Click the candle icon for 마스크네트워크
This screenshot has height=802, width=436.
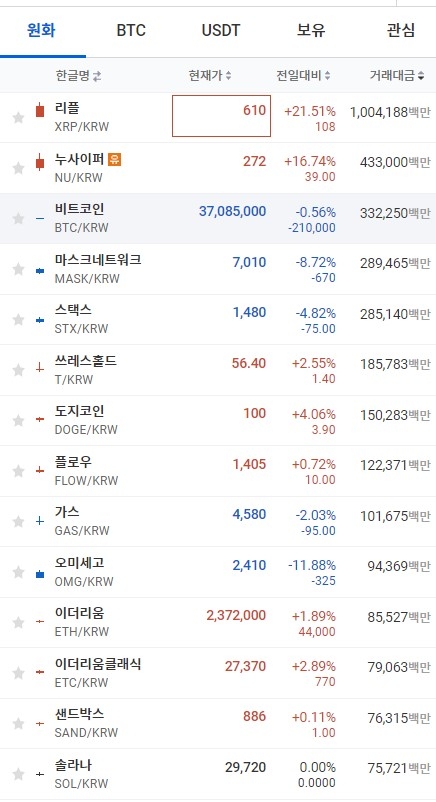coord(40,271)
